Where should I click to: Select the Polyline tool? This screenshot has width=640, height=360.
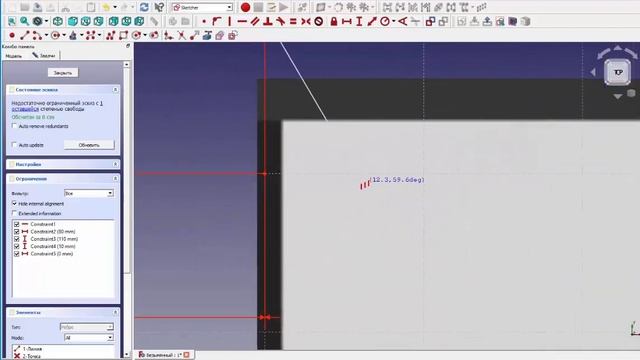110,36
